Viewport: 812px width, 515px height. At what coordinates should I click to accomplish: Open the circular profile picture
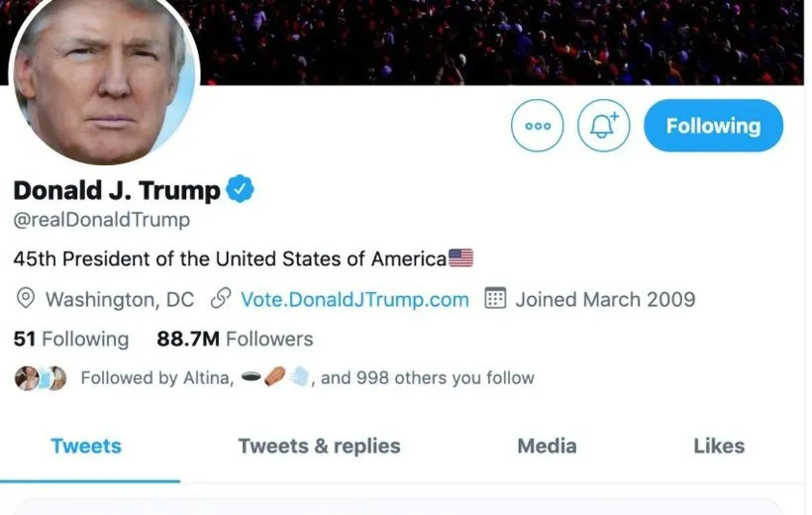[104, 79]
